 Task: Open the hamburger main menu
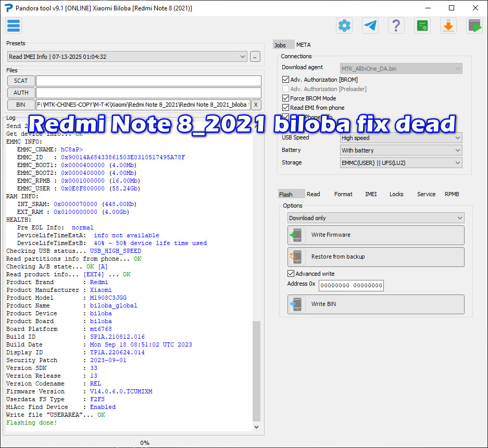tap(14, 25)
